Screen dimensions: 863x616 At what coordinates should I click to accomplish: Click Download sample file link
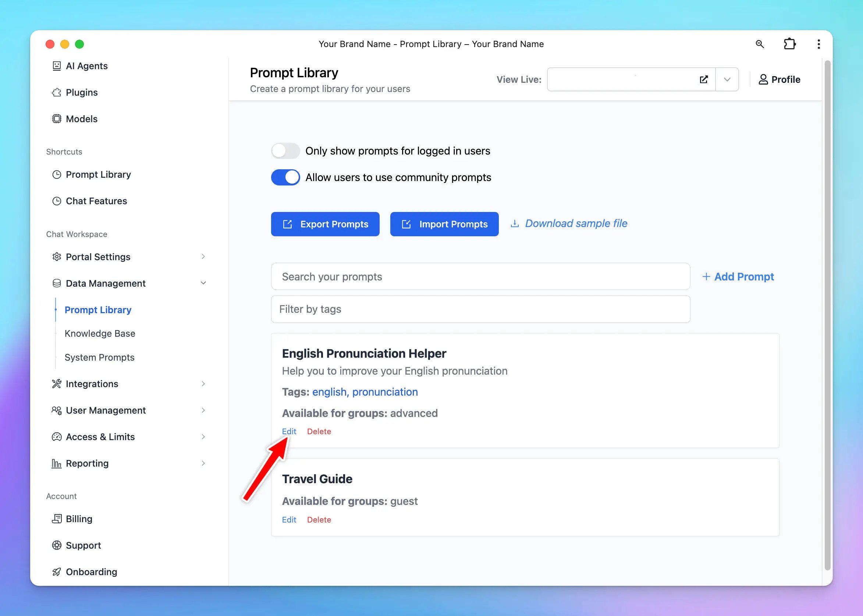[569, 223]
